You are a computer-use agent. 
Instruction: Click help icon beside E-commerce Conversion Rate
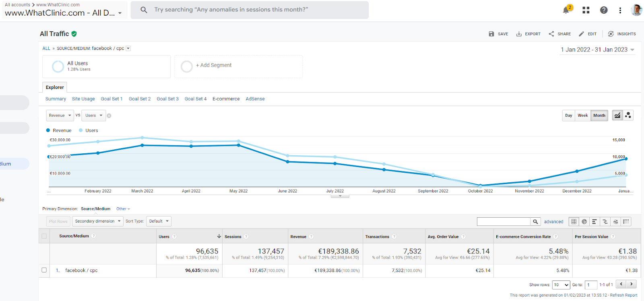(x=555, y=237)
